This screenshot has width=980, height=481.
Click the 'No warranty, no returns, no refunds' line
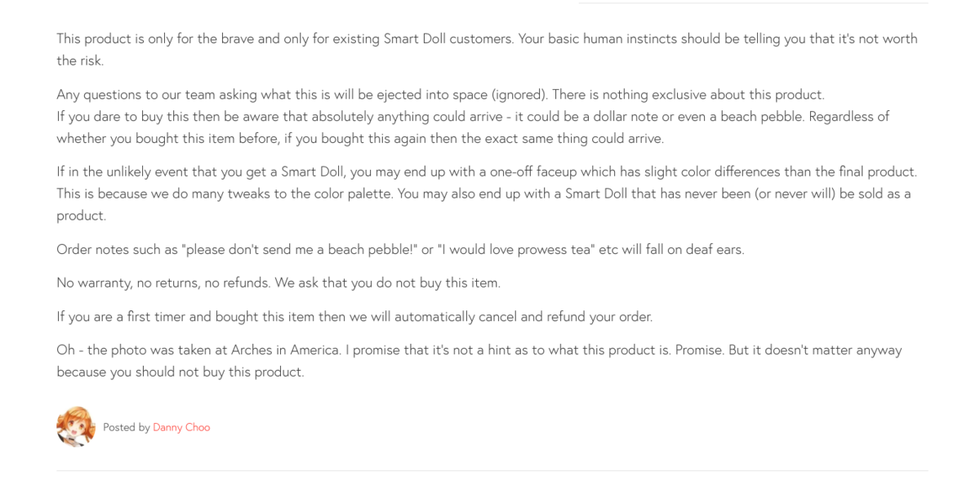278,283
